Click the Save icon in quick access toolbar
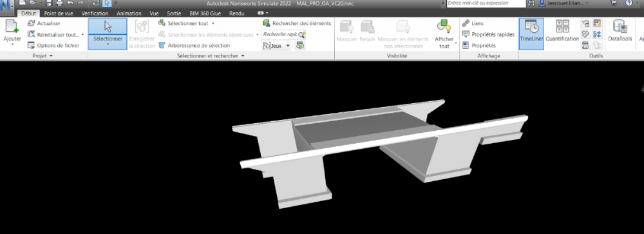This screenshot has width=644, height=234. 49,3
